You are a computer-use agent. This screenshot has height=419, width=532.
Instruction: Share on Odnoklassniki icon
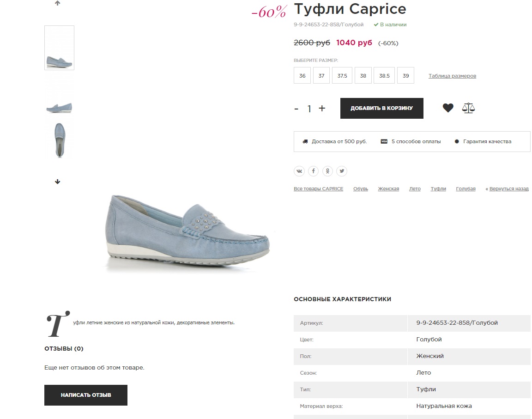point(328,171)
